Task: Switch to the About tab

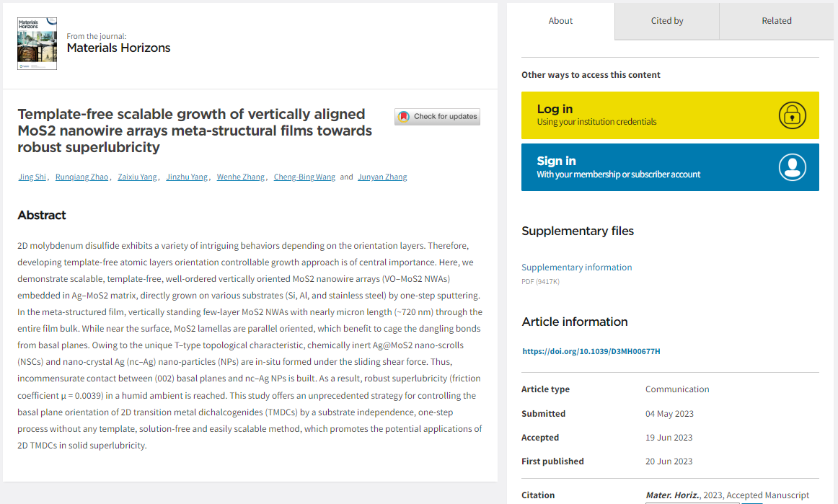Action: (560, 21)
